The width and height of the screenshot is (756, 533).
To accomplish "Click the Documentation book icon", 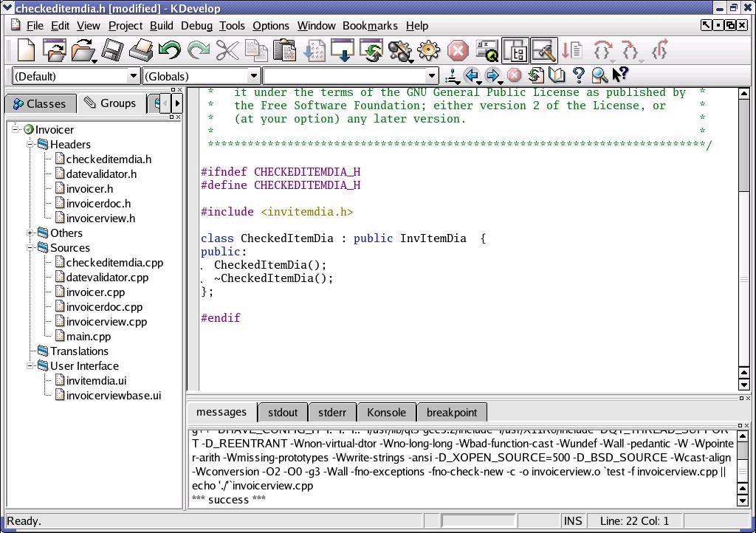I will click(x=557, y=75).
